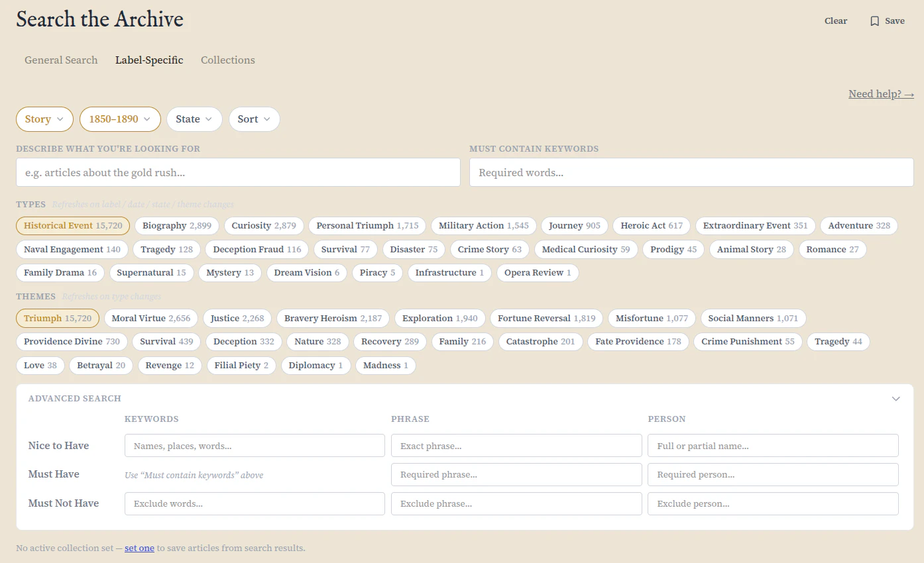The width and height of the screenshot is (924, 563).
Task: Select the Label-Specific tab
Action: (x=149, y=60)
